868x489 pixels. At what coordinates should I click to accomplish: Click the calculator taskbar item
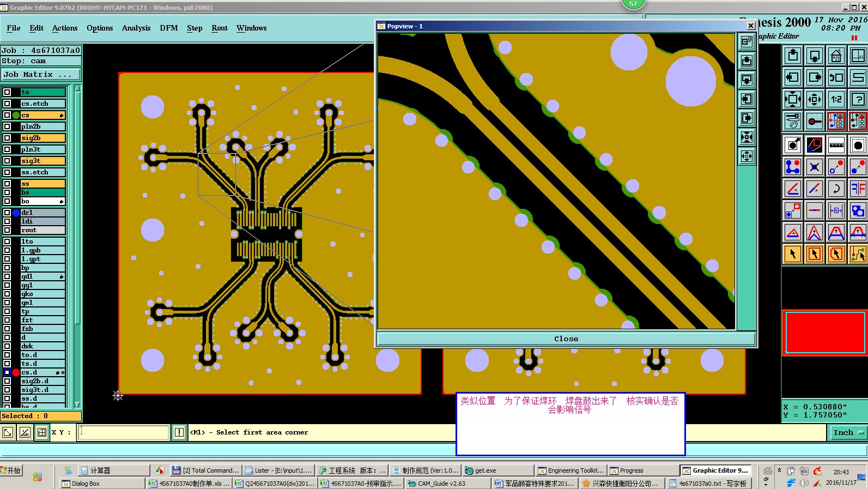(113, 470)
